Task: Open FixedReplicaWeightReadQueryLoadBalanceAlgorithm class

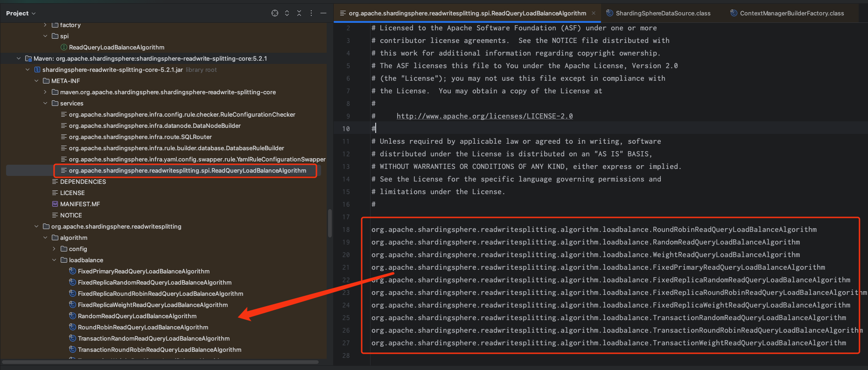Action: click(153, 305)
